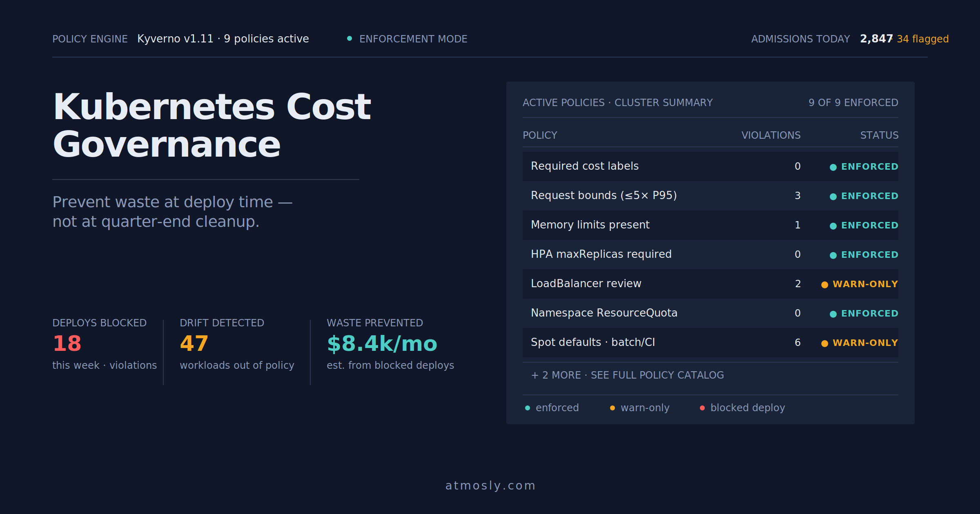980x514 pixels.
Task: Click the orange warn-only legend dot
Action: pyautogui.click(x=612, y=408)
